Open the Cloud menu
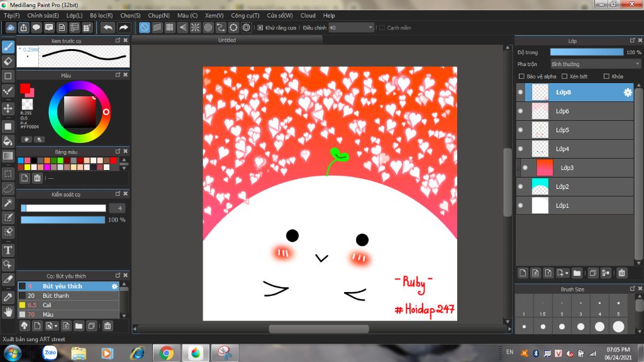This screenshot has height=362, width=644. click(308, 15)
